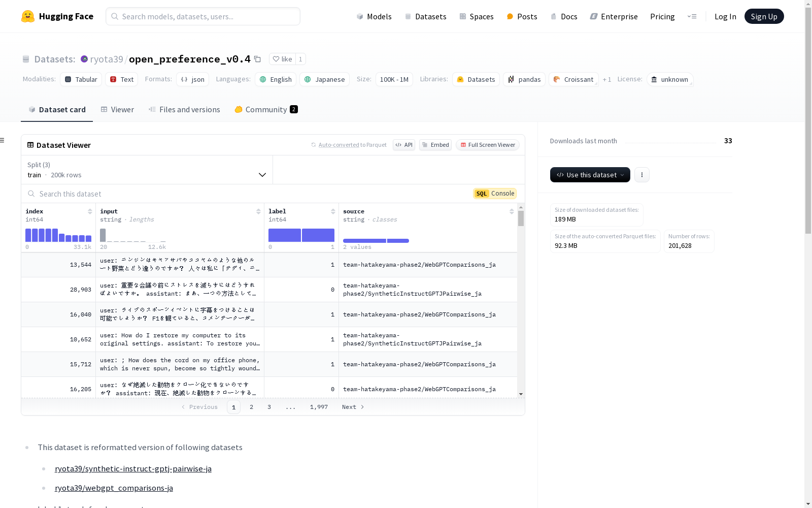Select the Tabular modality tag
The image size is (812, 508).
81,79
